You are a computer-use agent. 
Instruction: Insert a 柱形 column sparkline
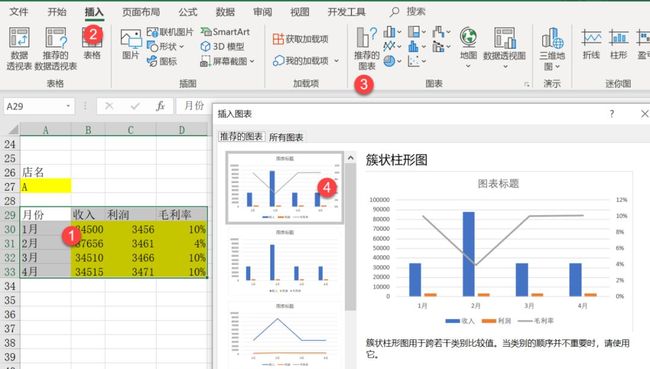pyautogui.click(x=618, y=44)
